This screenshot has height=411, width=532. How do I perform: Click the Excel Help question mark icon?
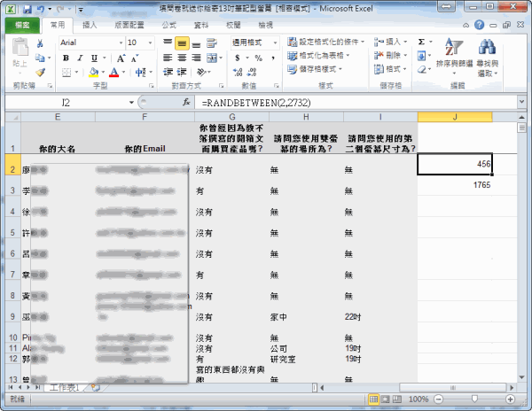(479, 25)
